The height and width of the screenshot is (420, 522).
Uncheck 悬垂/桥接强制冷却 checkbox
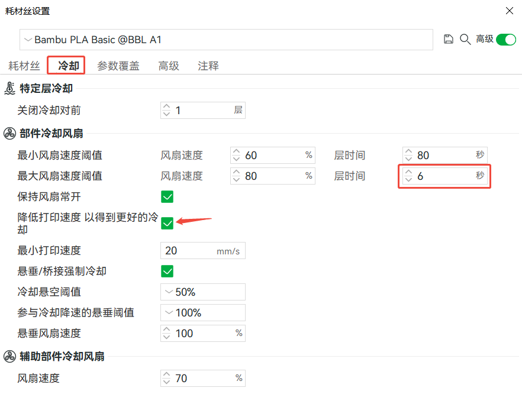tap(167, 271)
